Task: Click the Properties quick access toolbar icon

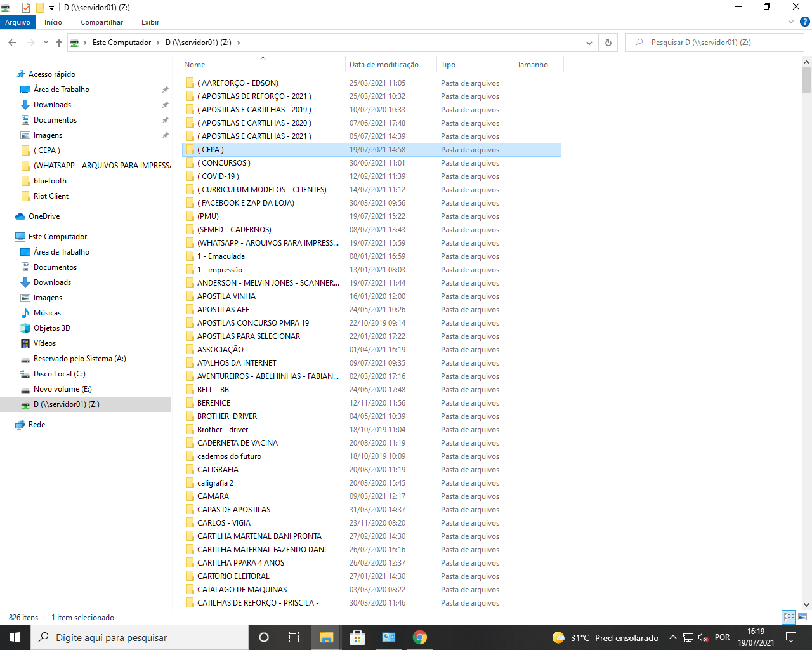Action: point(26,8)
